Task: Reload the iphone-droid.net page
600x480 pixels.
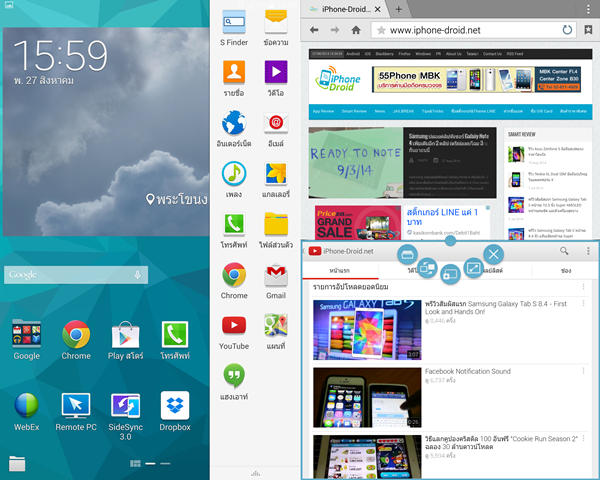Action: (567, 30)
